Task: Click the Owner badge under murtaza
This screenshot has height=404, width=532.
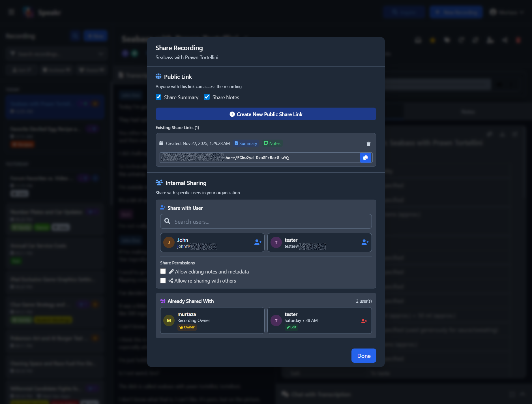Action: pos(187,327)
